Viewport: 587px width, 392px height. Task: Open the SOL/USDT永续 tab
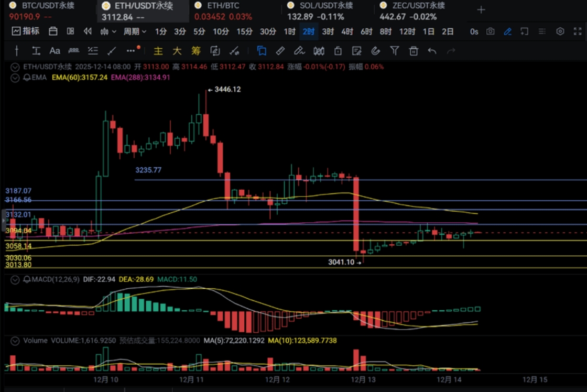tap(320, 6)
